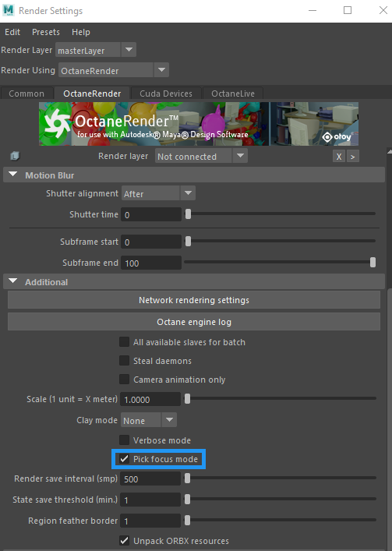Image resolution: width=392 pixels, height=551 pixels.
Task: Open the Octane engine log
Action: point(194,322)
